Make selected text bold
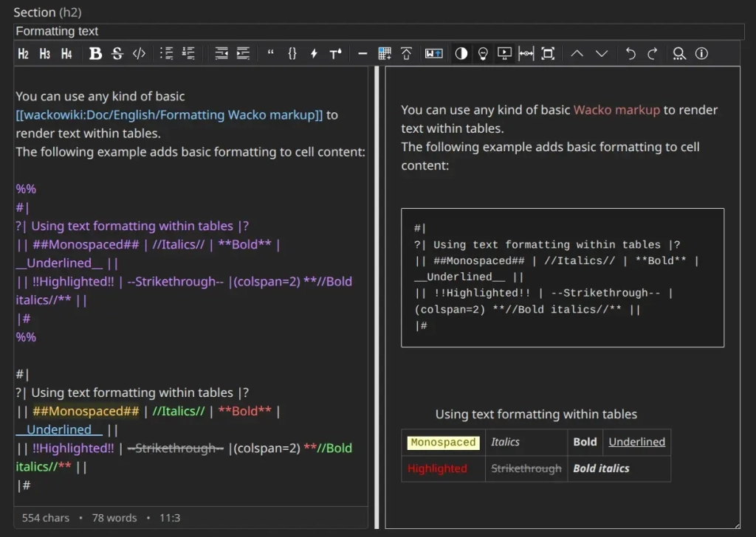The image size is (756, 537). click(95, 53)
